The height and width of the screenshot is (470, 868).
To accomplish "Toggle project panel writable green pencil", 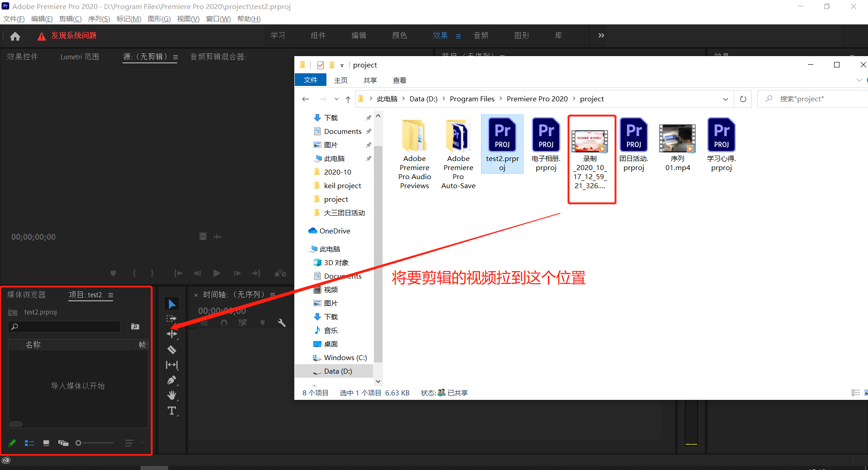I will tap(12, 443).
